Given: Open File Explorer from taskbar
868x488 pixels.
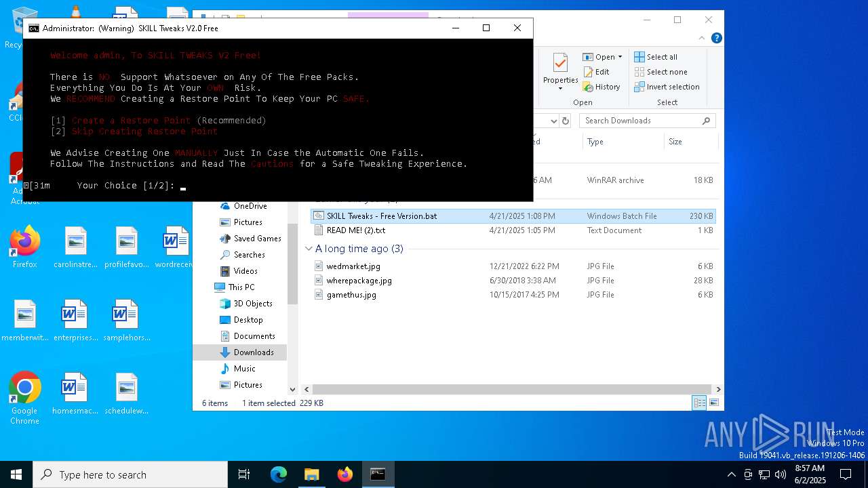Looking at the screenshot, I should [x=311, y=474].
